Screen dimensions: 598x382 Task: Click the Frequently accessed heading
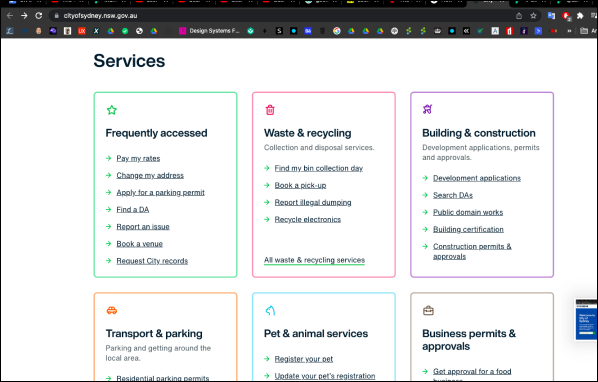(x=156, y=133)
